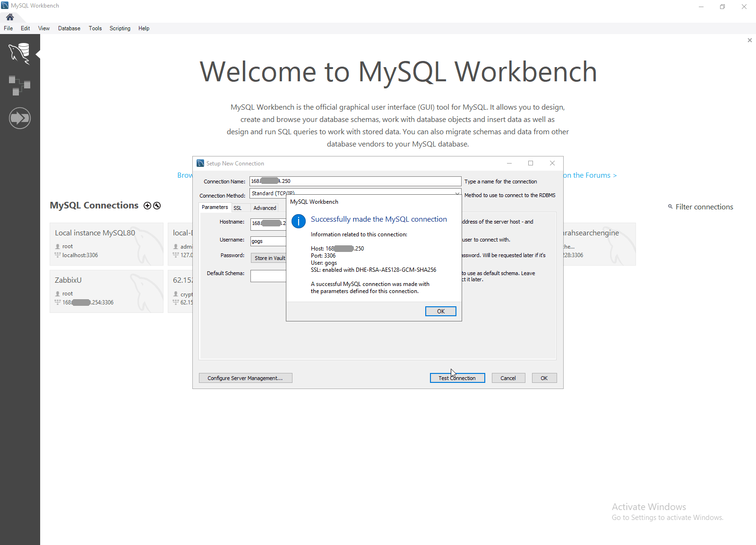Click the Test Connection button

coord(457,378)
